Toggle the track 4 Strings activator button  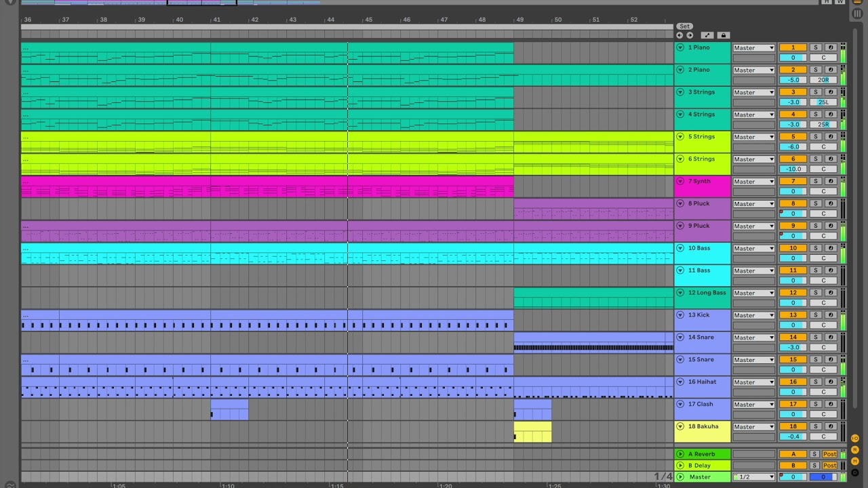(793, 115)
